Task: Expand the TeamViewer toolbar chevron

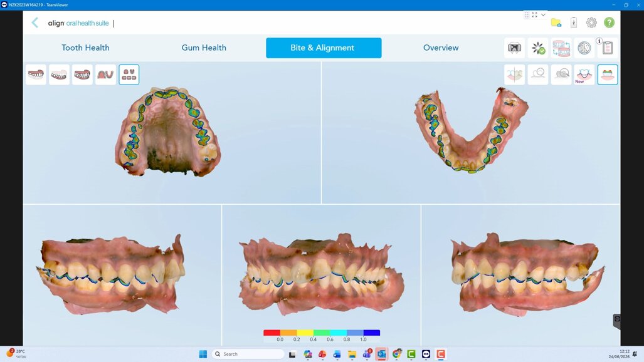Action: tap(543, 15)
